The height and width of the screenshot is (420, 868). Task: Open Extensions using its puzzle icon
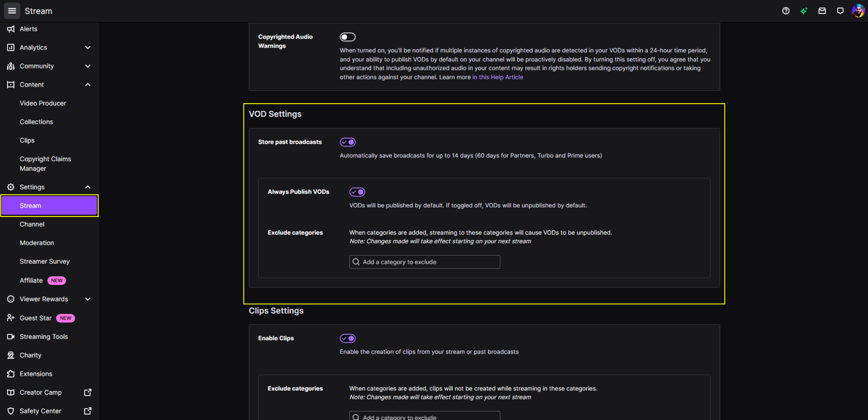click(x=10, y=373)
